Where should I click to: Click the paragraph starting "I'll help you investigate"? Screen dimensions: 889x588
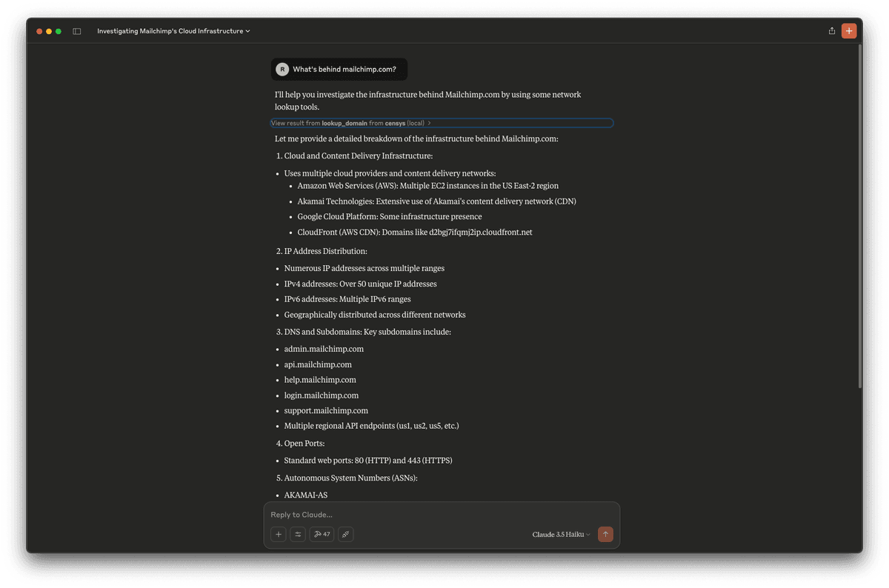click(x=427, y=101)
